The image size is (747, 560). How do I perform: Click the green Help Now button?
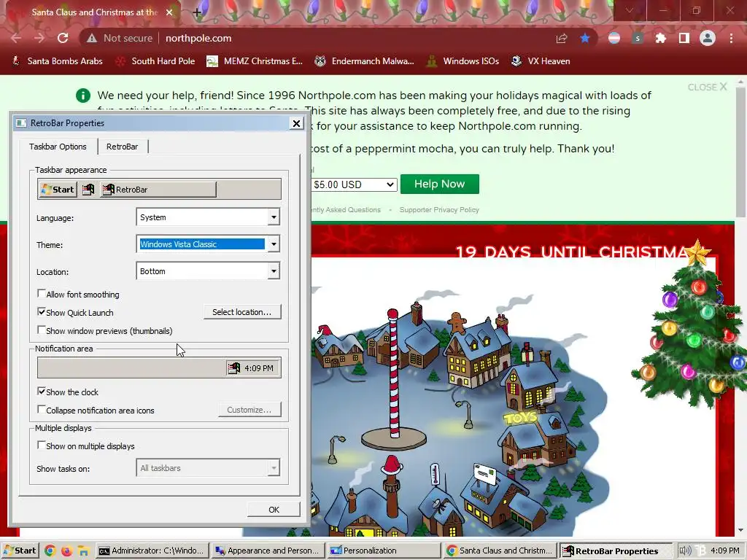[x=440, y=184]
